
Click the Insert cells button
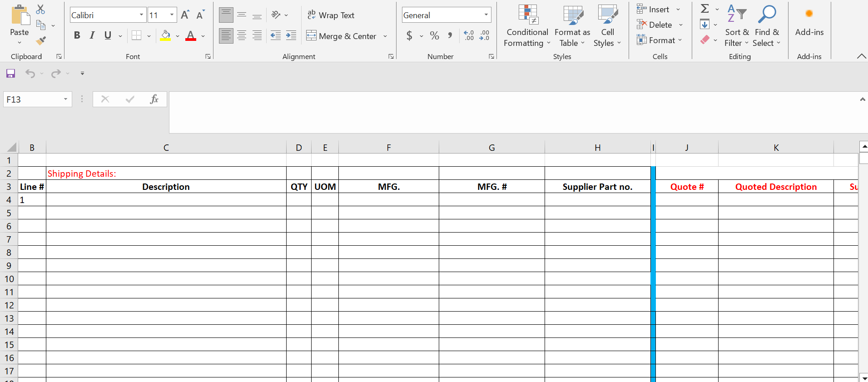click(653, 9)
